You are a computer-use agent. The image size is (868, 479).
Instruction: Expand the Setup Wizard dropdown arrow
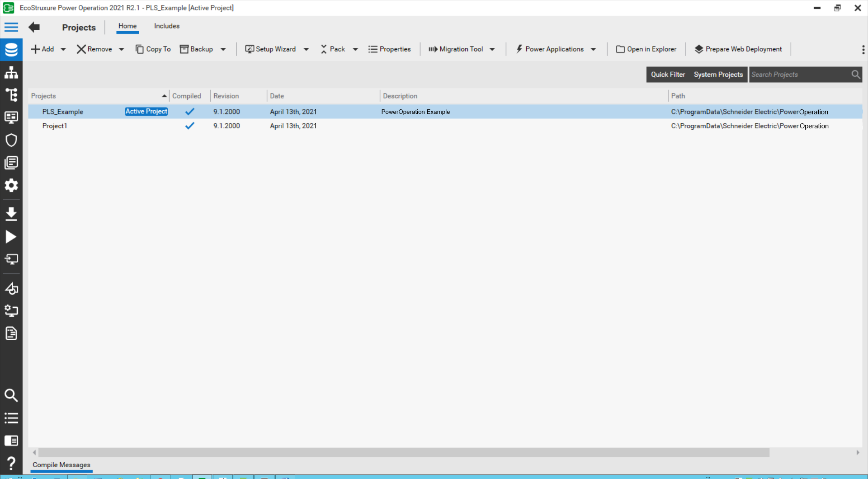(307, 49)
